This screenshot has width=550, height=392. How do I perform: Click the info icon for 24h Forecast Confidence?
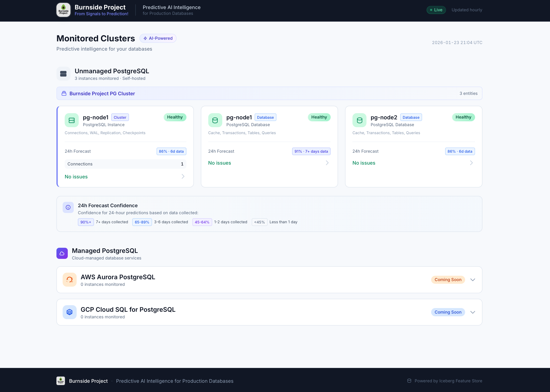pyautogui.click(x=68, y=207)
